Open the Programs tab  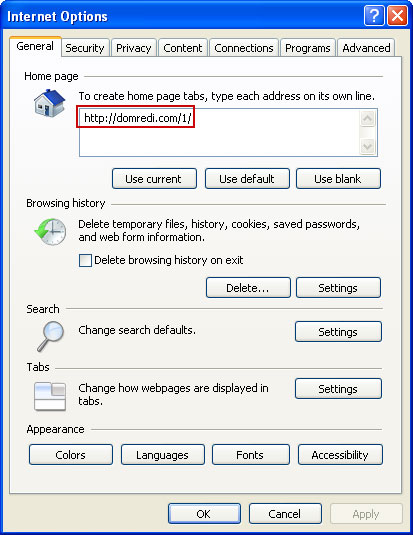tap(308, 48)
